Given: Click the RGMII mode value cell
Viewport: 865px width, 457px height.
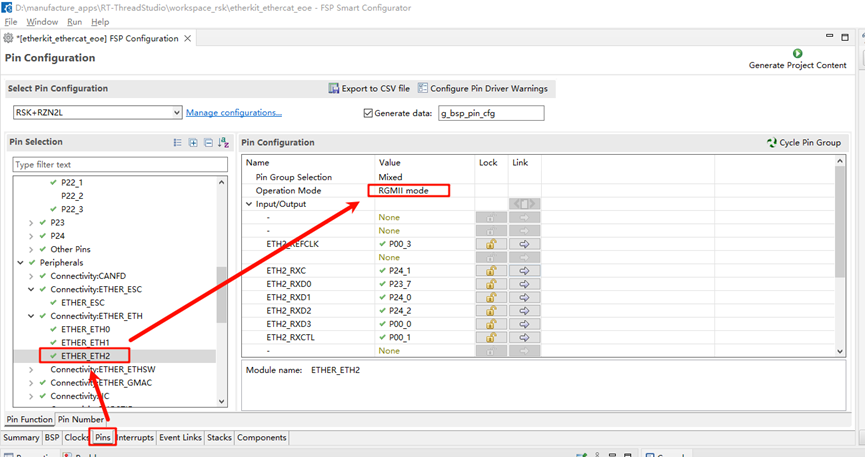Looking at the screenshot, I should point(408,190).
